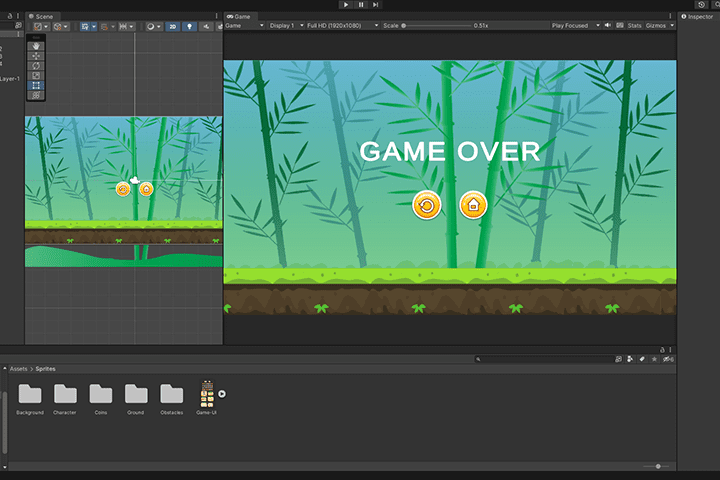The image size is (720, 480).
Task: Open the Gizmos dropdown arrow
Action: [x=672, y=26]
